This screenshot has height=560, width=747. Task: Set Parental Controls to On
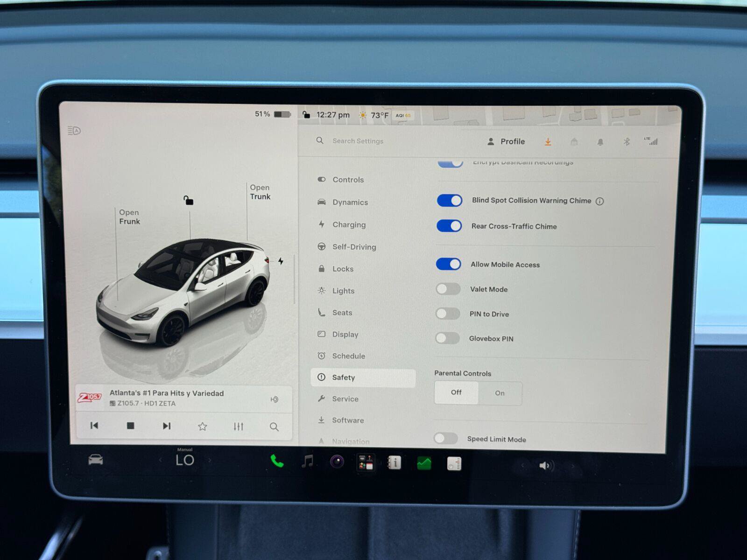pos(500,393)
